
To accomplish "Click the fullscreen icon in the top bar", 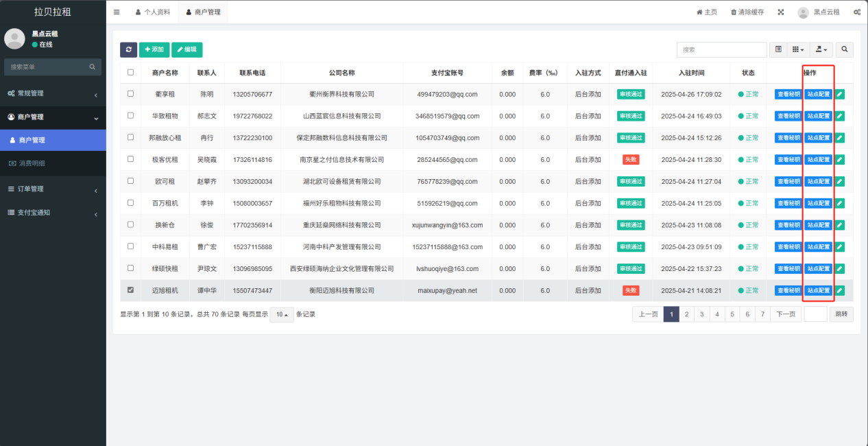I will pyautogui.click(x=781, y=12).
